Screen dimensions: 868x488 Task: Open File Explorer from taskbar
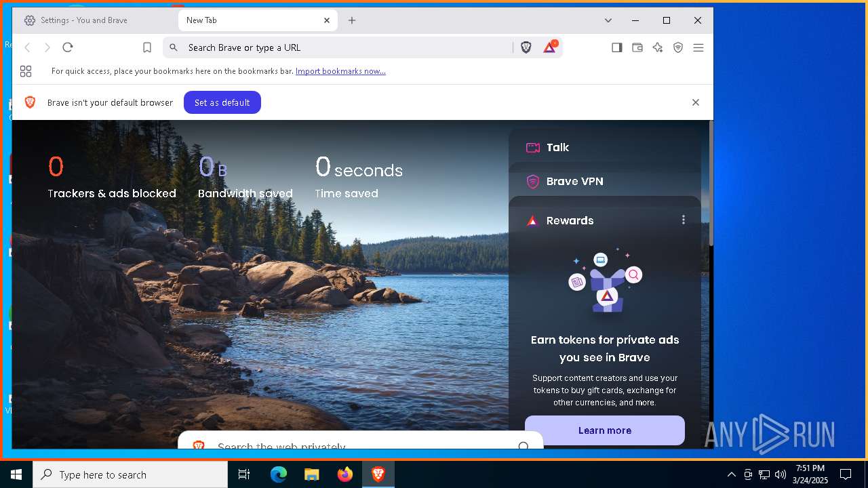tap(312, 474)
